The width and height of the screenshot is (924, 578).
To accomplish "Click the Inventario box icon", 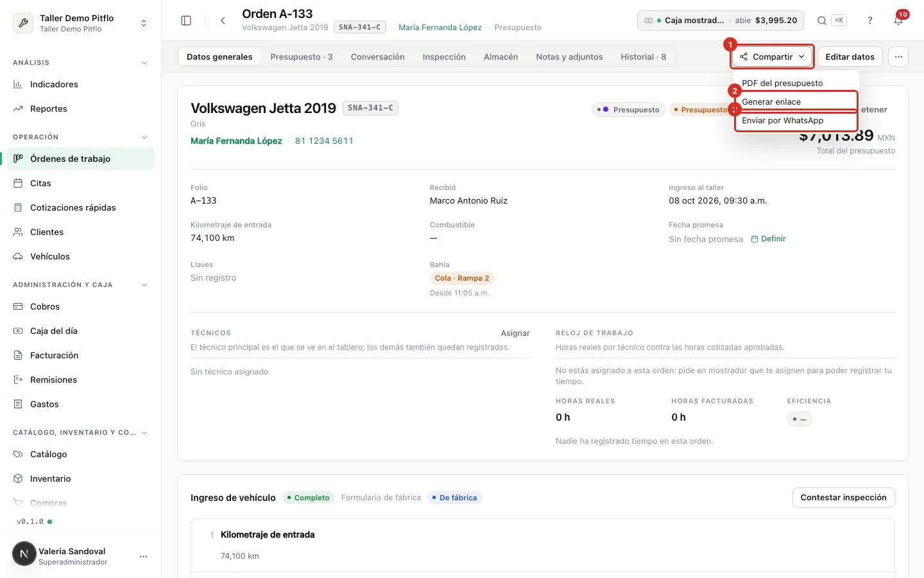I will click(x=18, y=478).
